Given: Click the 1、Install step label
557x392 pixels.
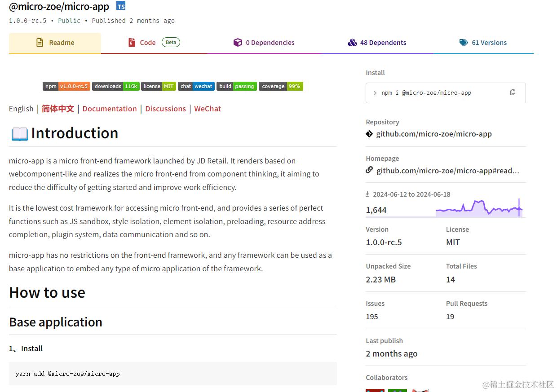Looking at the screenshot, I should [x=26, y=348].
